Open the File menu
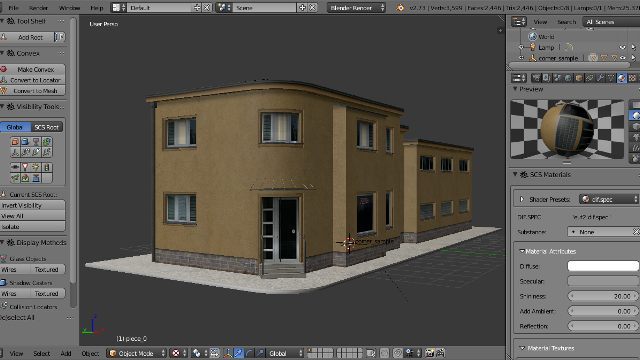The image size is (640, 360). pyautogui.click(x=13, y=8)
